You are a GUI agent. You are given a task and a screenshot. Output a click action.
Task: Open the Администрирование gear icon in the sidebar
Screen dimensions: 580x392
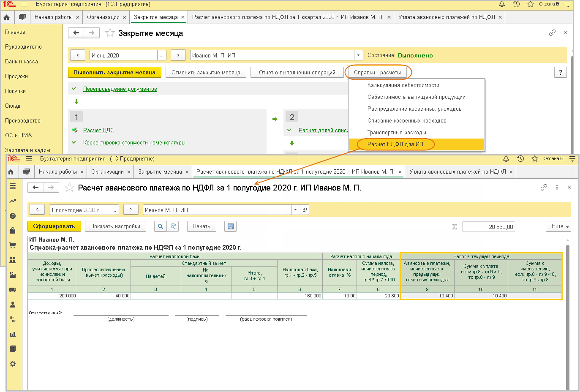click(x=13, y=364)
